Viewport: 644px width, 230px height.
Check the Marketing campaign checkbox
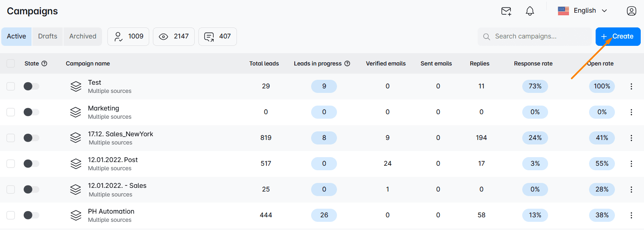click(x=11, y=112)
